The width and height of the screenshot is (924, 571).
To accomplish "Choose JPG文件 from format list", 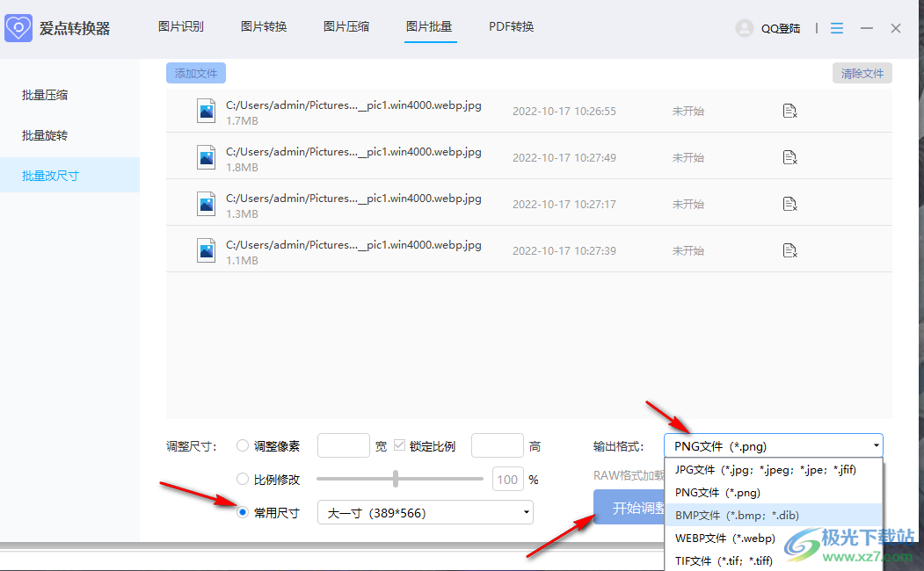I will click(x=773, y=469).
